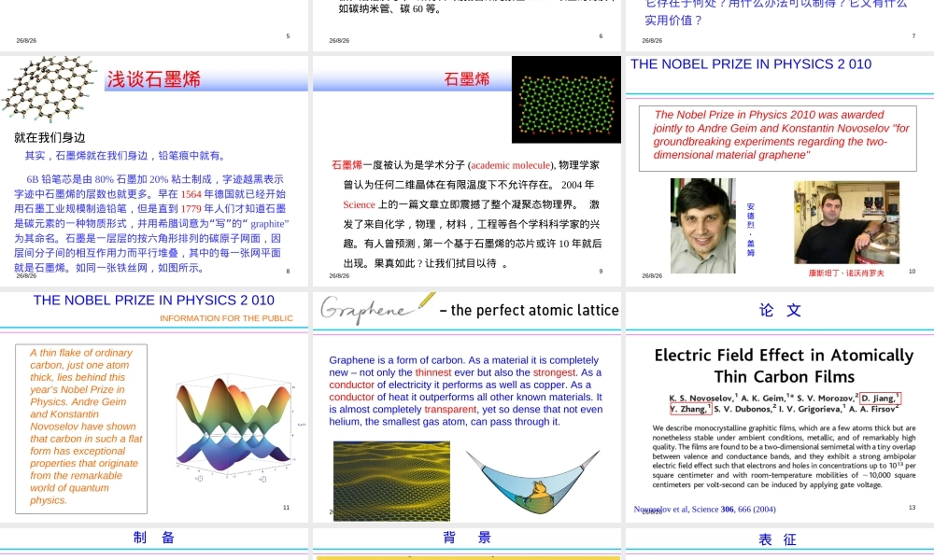Open the 制备 slide

(154, 544)
